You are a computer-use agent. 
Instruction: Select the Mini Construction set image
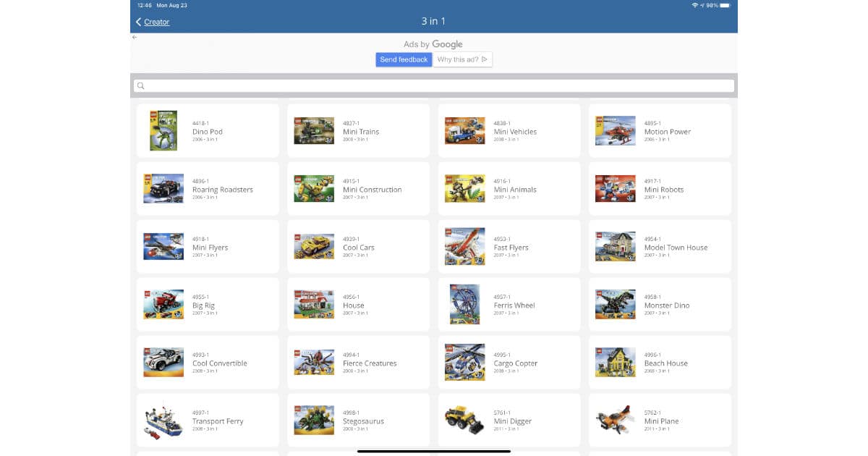click(x=314, y=188)
